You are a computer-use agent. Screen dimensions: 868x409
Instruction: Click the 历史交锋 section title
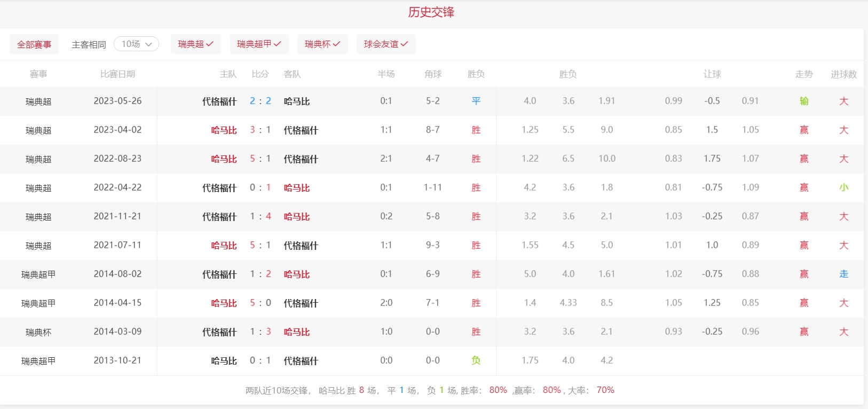[x=431, y=12]
